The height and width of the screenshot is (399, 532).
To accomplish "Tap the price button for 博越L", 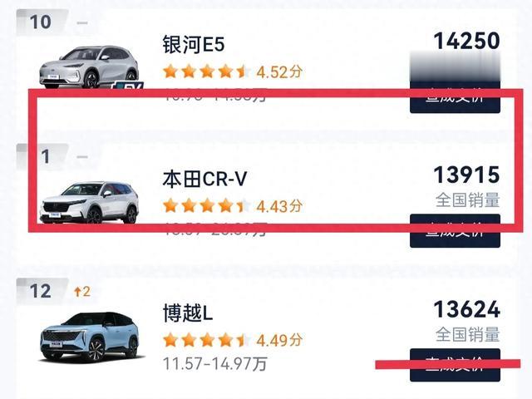I will tap(455, 364).
